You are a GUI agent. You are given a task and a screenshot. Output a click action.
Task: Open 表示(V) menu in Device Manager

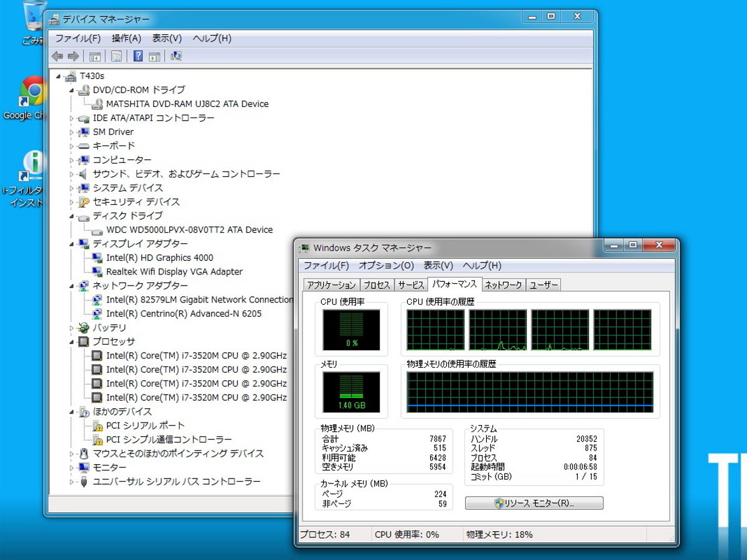[167, 39]
